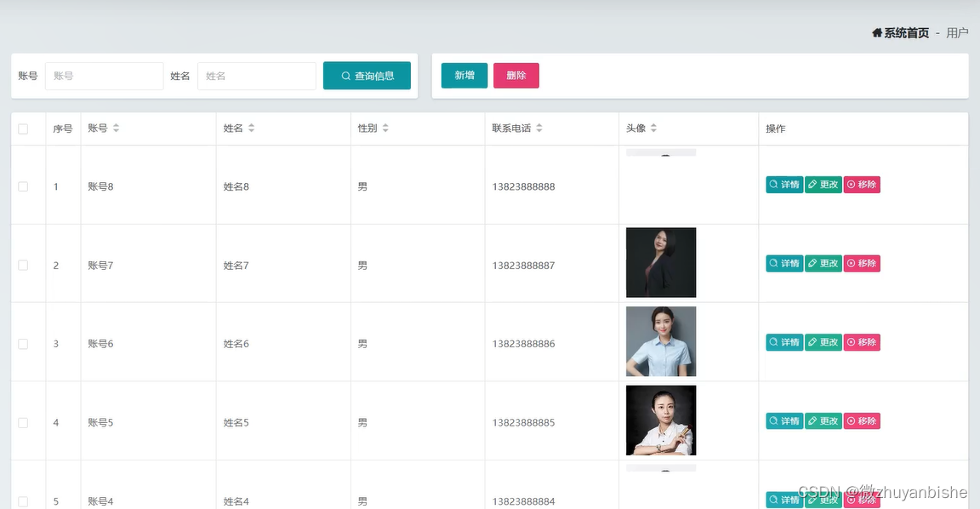Open avatar thumbnail for 账号5
This screenshot has height=509, width=980.
click(661, 420)
